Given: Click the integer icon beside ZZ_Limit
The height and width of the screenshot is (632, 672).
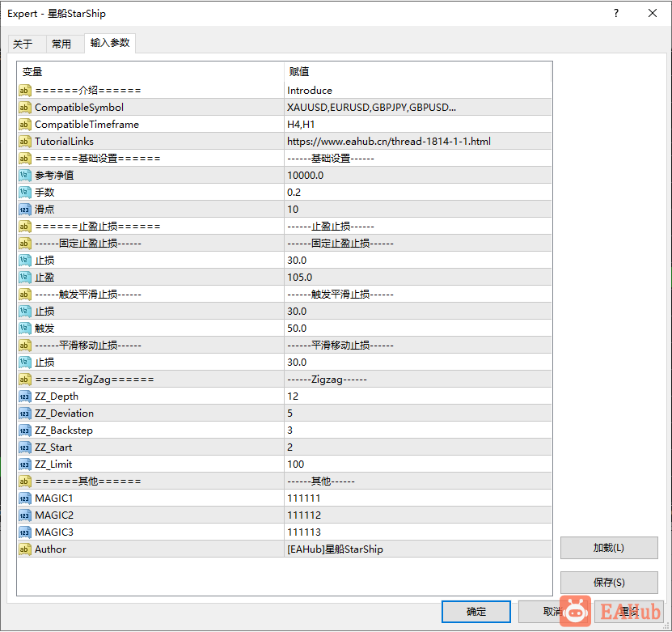Looking at the screenshot, I should point(25,464).
